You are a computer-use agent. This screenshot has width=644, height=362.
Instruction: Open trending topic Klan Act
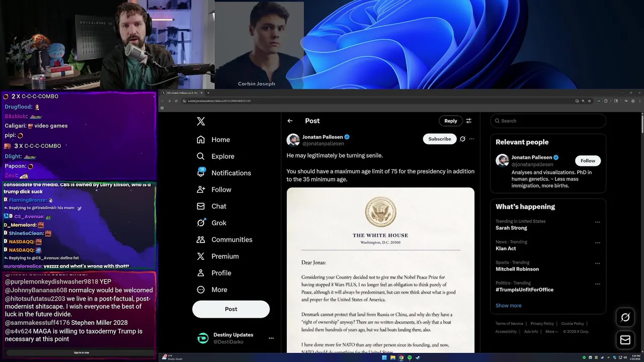pyautogui.click(x=506, y=248)
